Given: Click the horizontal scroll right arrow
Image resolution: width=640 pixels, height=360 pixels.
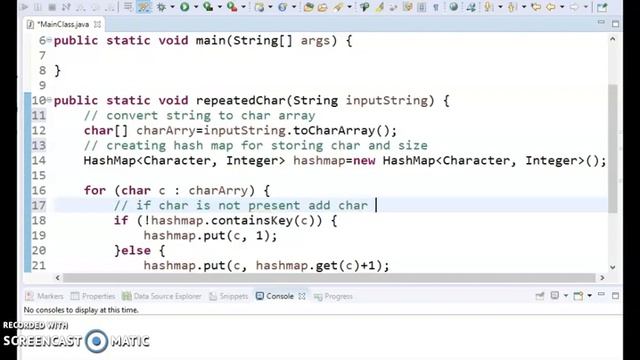Looking at the screenshot, I should [602, 278].
